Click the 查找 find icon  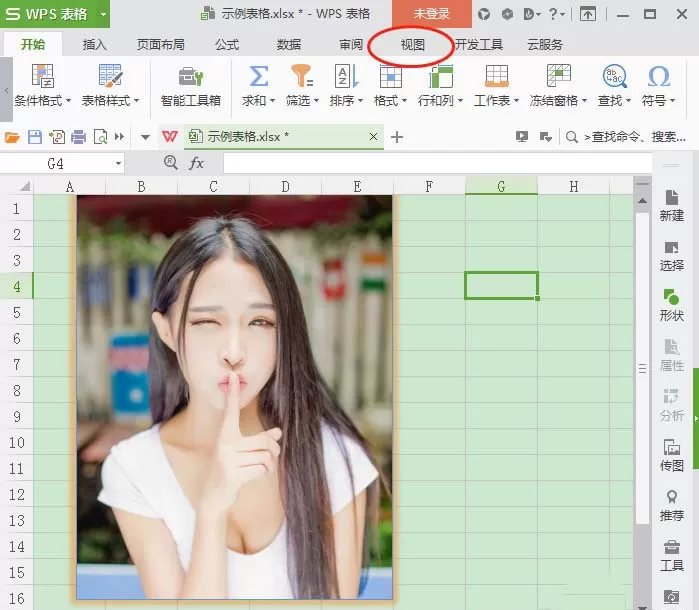tap(614, 76)
